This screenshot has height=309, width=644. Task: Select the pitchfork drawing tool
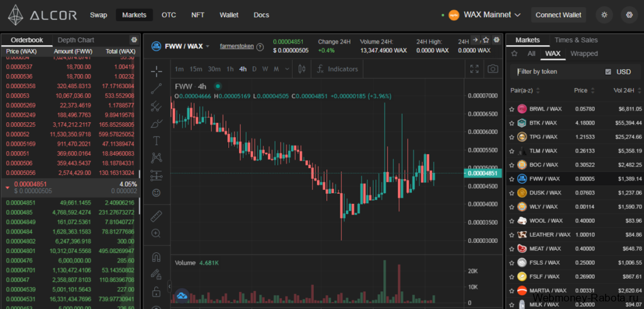click(x=156, y=106)
